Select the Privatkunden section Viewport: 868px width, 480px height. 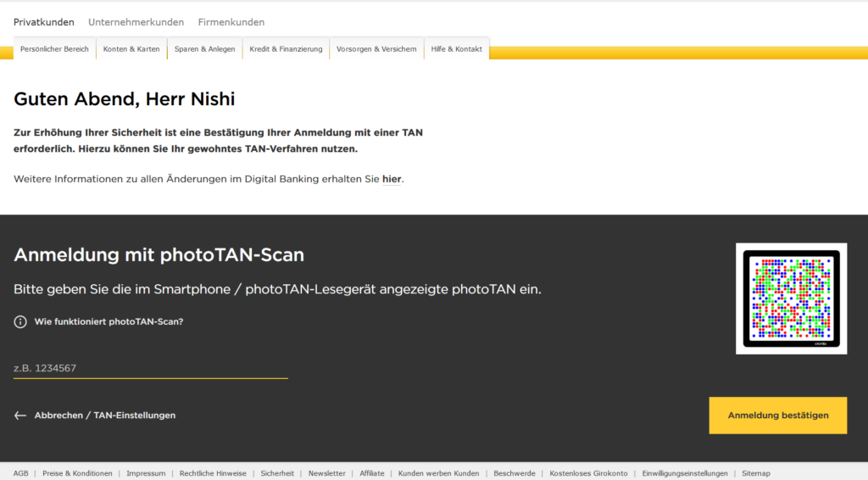44,22
